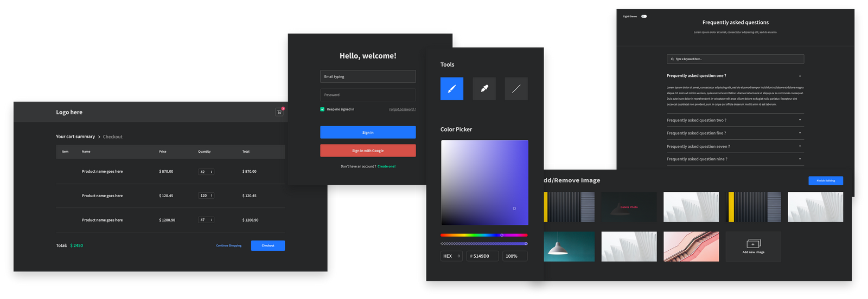Image resolution: width=868 pixels, height=299 pixels.
Task: Go to Your cart summary breadcrumb
Action: click(75, 136)
